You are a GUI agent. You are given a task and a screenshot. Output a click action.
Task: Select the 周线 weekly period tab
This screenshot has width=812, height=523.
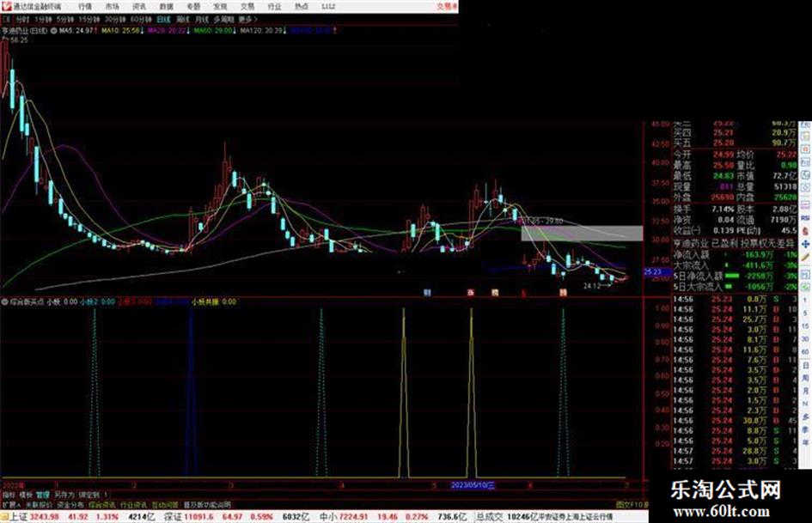pos(183,20)
